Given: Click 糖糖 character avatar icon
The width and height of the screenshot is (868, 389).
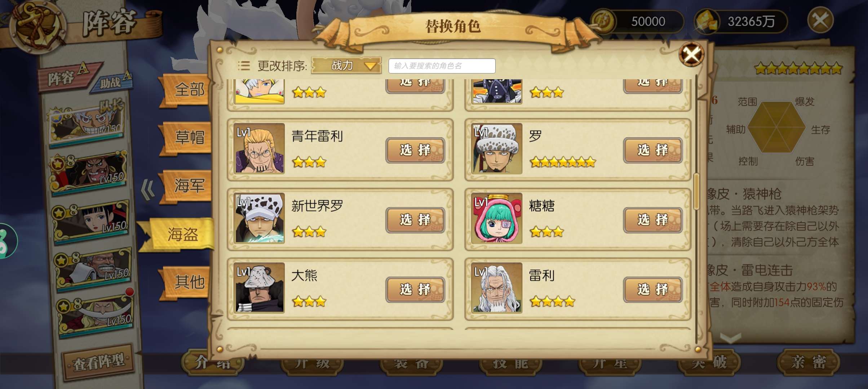Looking at the screenshot, I should click(497, 218).
